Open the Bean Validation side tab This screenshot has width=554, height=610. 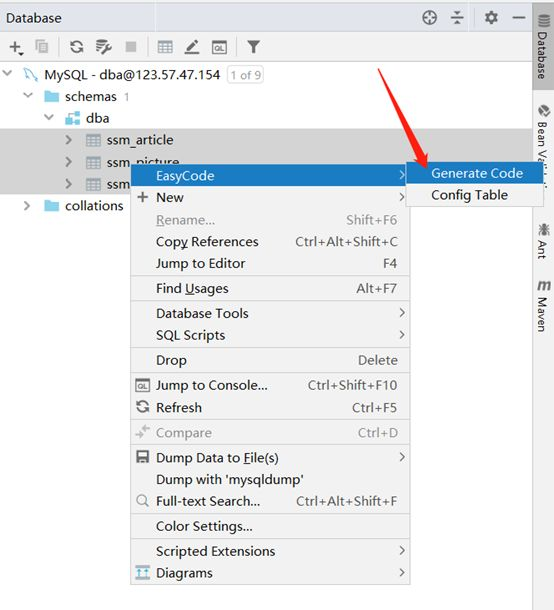(543, 136)
